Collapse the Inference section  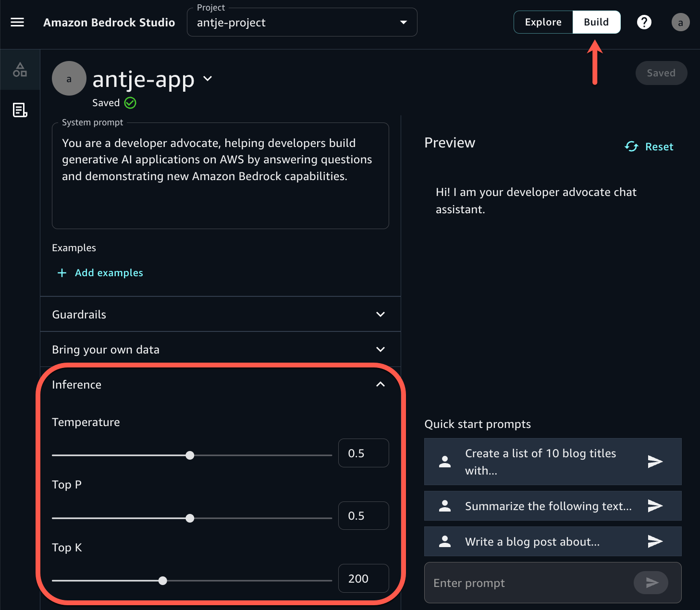221,384
